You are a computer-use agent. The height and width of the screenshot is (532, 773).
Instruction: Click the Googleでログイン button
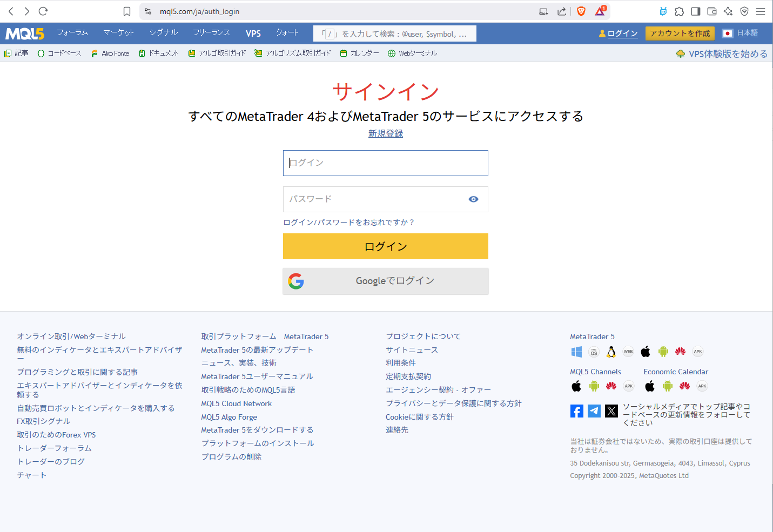[x=386, y=281]
